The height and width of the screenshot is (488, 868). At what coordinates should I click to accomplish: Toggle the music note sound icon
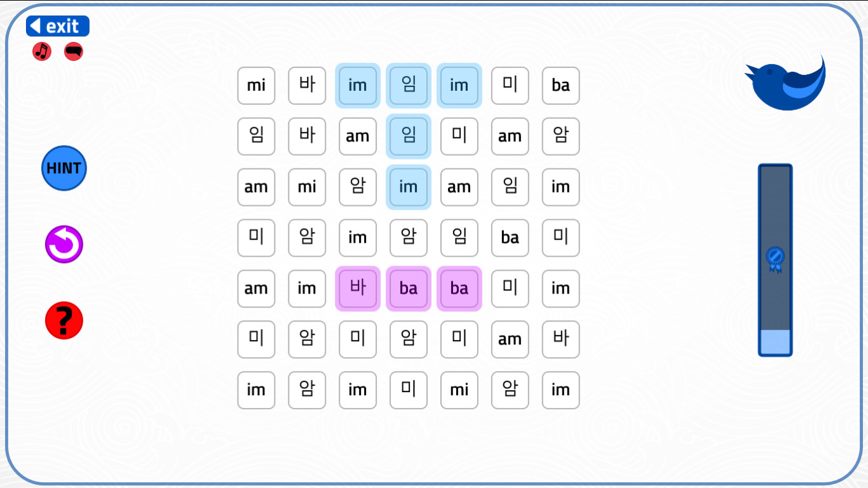(x=41, y=51)
